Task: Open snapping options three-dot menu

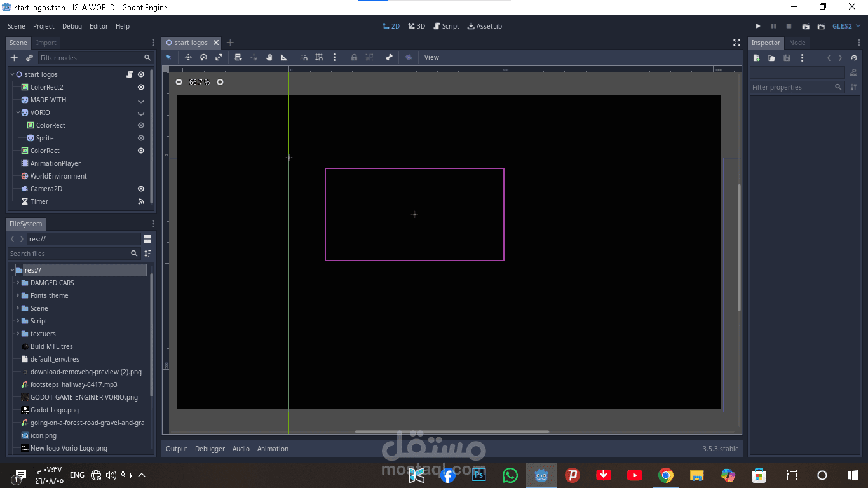Action: pos(334,57)
